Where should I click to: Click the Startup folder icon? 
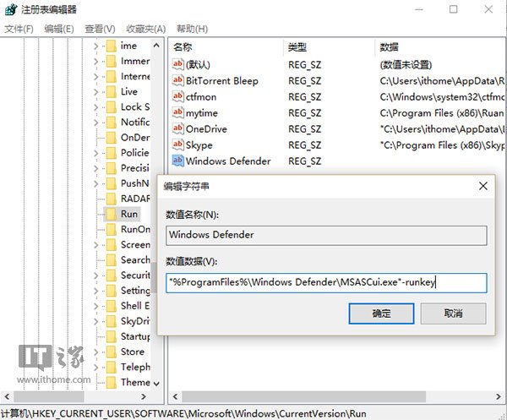112,336
